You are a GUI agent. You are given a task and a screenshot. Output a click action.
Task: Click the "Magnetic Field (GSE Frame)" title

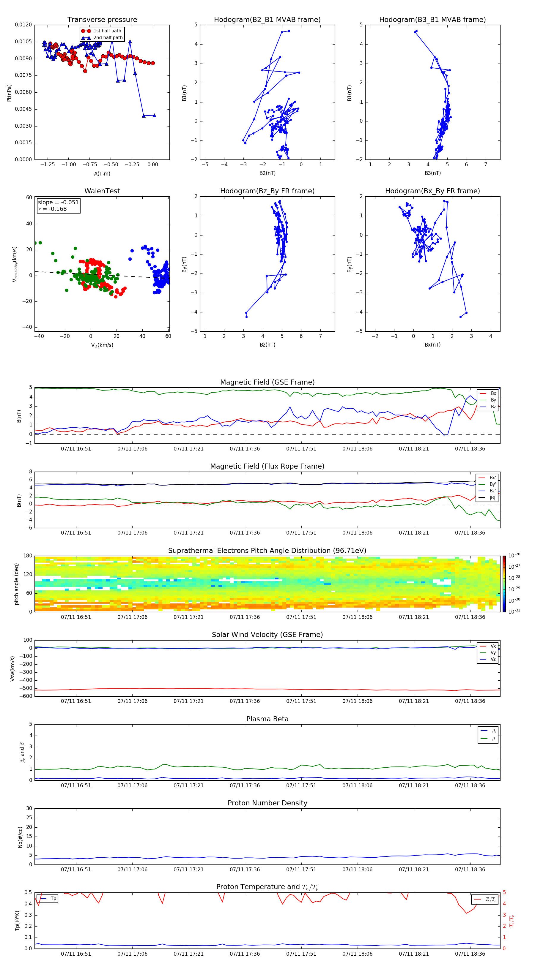[267, 382]
